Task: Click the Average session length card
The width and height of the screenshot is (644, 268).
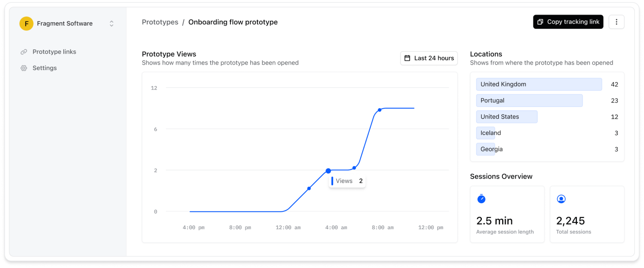Action: pos(507,214)
